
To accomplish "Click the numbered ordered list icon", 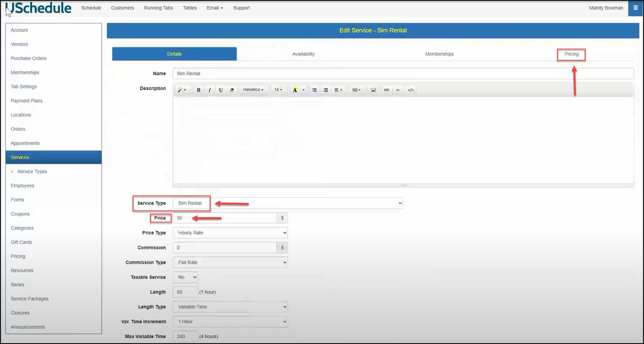I will point(325,90).
